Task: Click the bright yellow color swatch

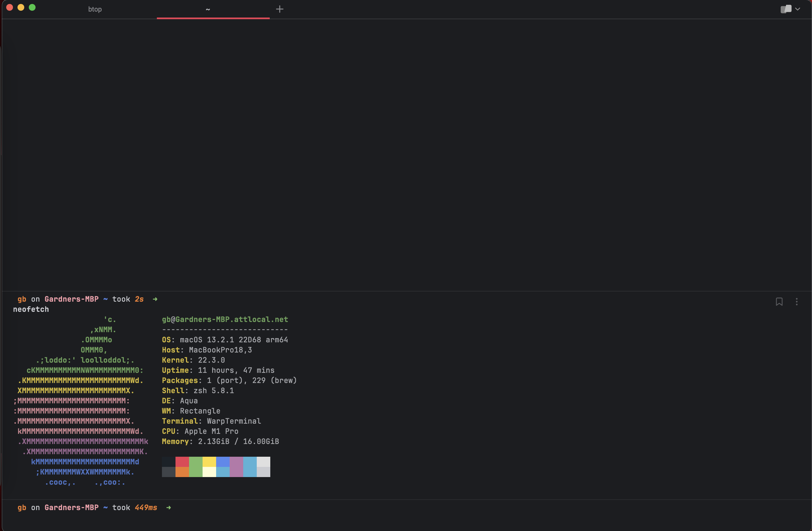Action: [x=209, y=462]
